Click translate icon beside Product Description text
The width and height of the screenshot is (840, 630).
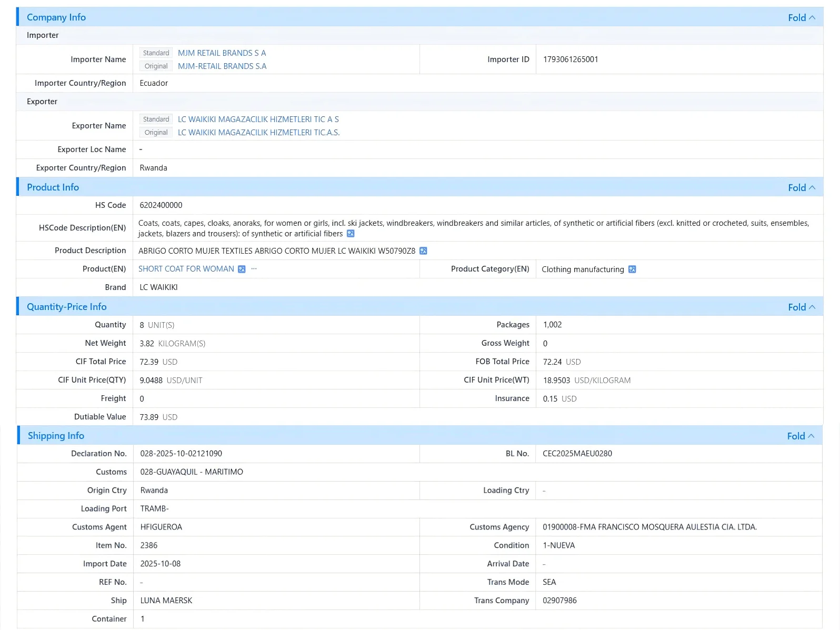tap(423, 251)
